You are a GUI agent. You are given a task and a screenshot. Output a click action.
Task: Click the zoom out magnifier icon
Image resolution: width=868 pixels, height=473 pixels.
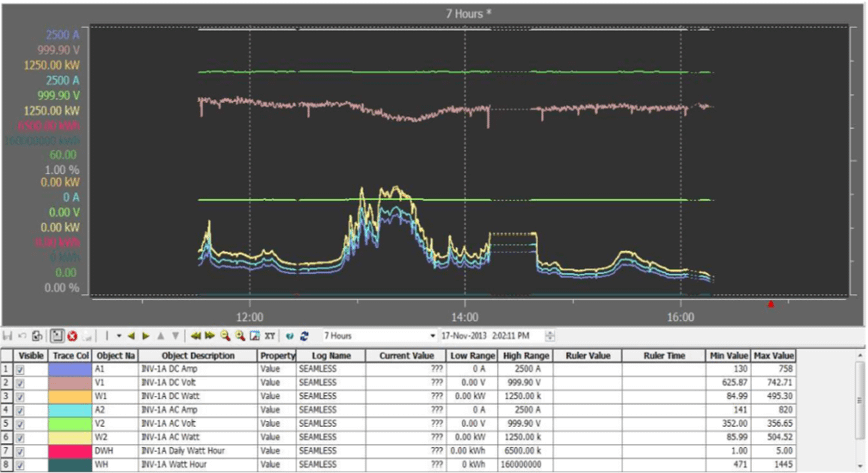point(225,336)
